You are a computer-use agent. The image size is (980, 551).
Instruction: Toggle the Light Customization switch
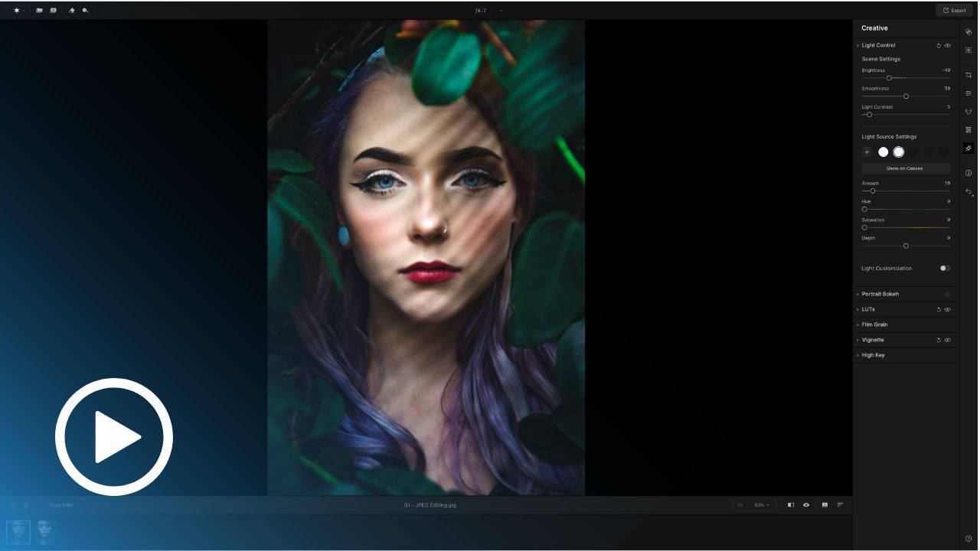point(945,269)
